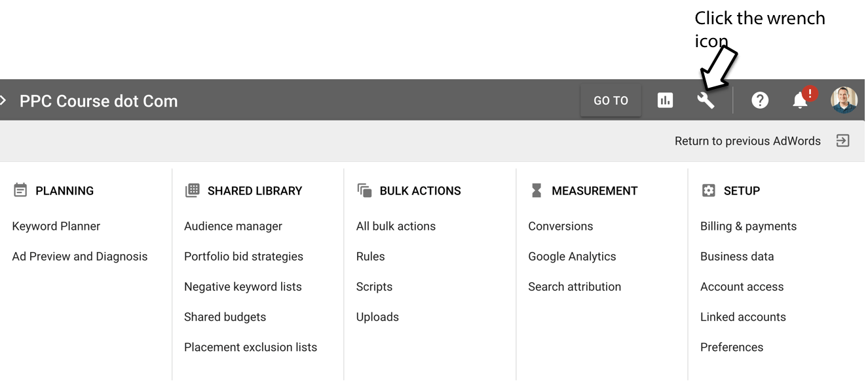Click the Setup gear icon
Screen dimensions: 868x385
(x=708, y=191)
